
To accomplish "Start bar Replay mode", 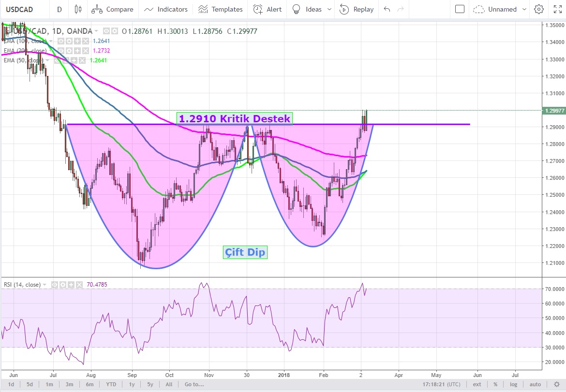I will [x=357, y=9].
